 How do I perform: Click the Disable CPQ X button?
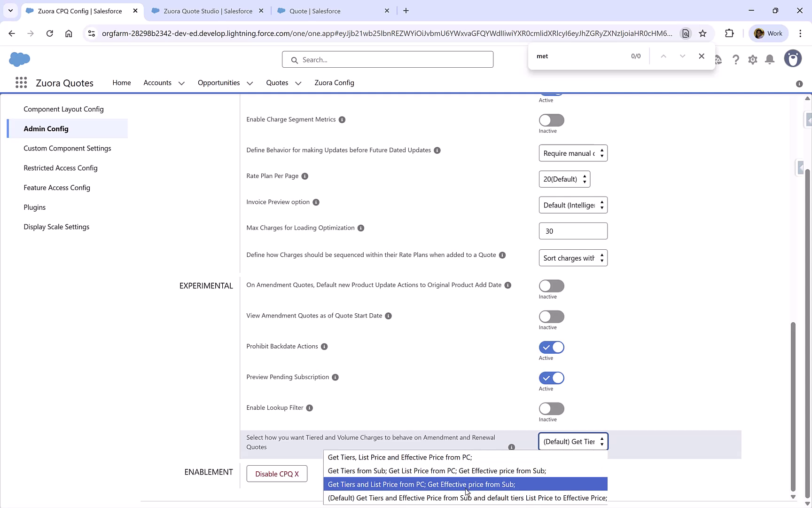(277, 474)
